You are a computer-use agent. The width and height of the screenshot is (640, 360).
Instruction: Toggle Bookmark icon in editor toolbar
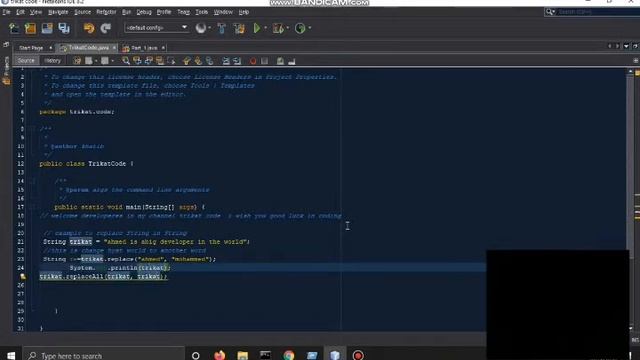[209, 61]
